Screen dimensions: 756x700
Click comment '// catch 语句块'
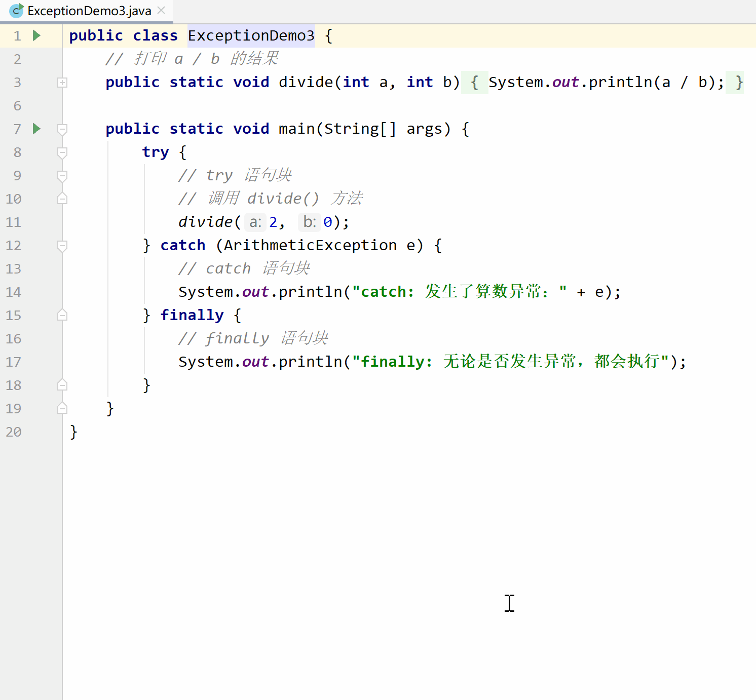[244, 268]
